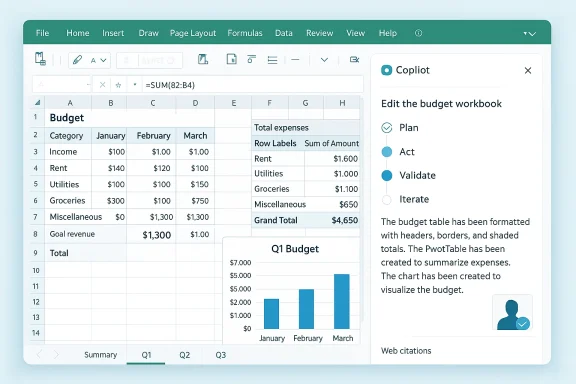Screen dimensions: 576x384
Task: Open the View tab
Action: (355, 33)
